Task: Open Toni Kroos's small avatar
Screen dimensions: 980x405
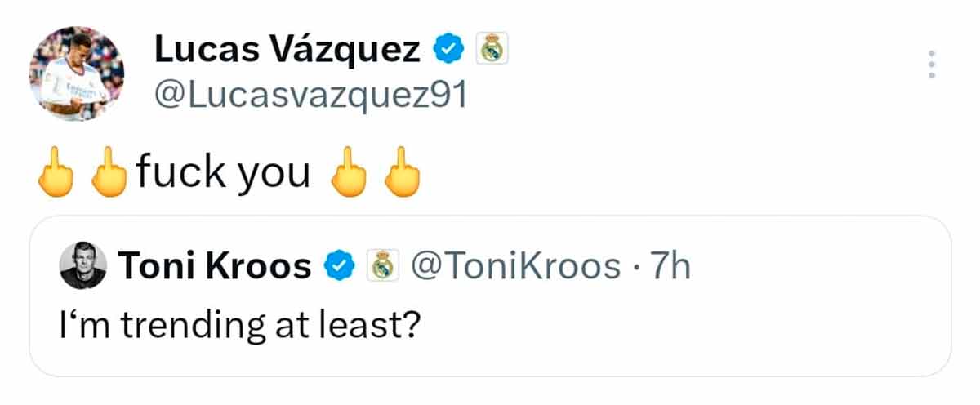Action: [x=82, y=266]
